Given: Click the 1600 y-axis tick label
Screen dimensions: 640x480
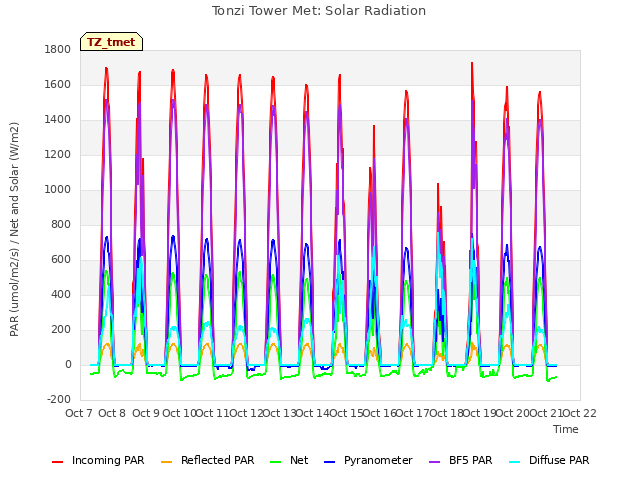Looking at the screenshot, I should (58, 84).
